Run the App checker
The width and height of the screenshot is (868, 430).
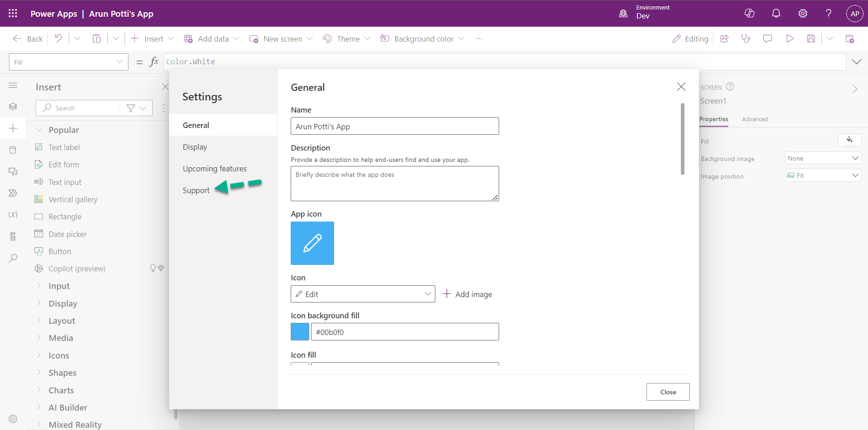click(x=746, y=38)
